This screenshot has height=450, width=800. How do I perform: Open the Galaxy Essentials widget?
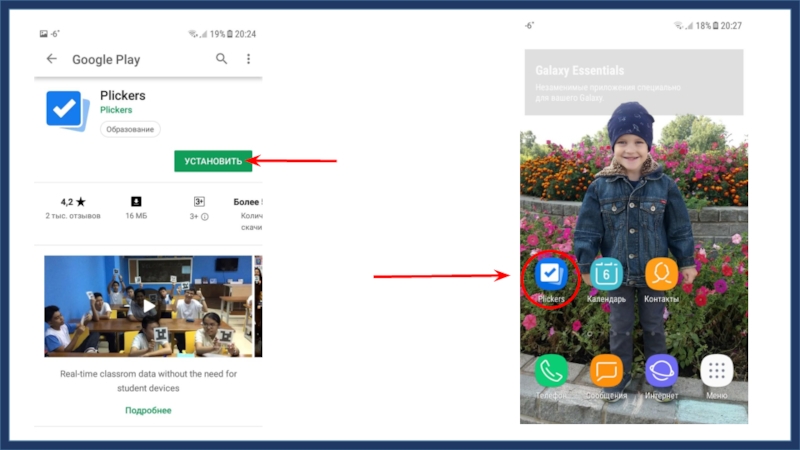coord(634,80)
